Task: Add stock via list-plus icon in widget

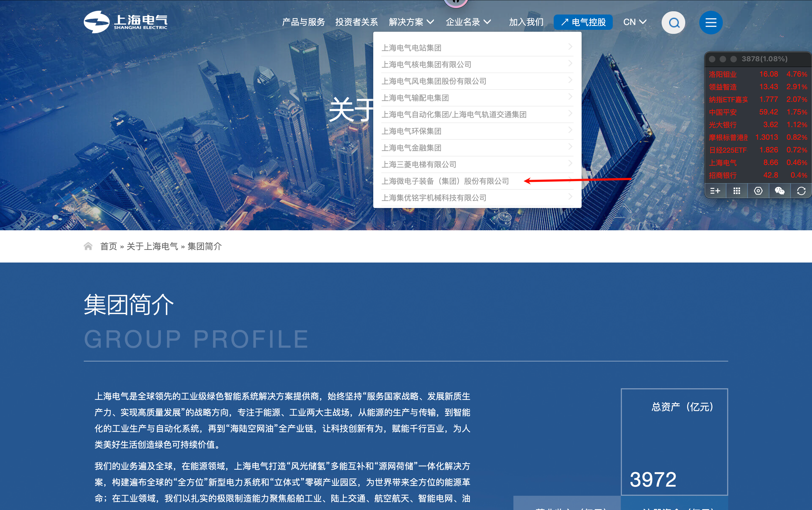Action: tap(715, 191)
